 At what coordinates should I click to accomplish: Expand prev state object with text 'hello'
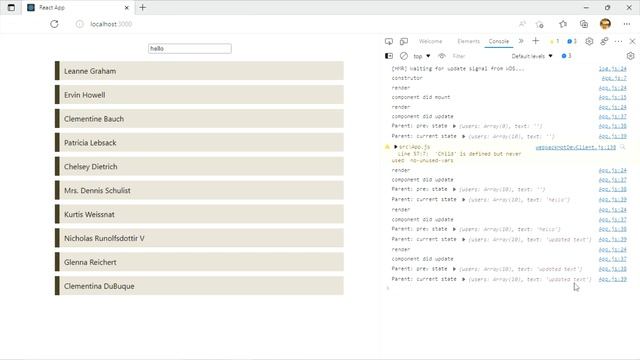pyautogui.click(x=454, y=229)
